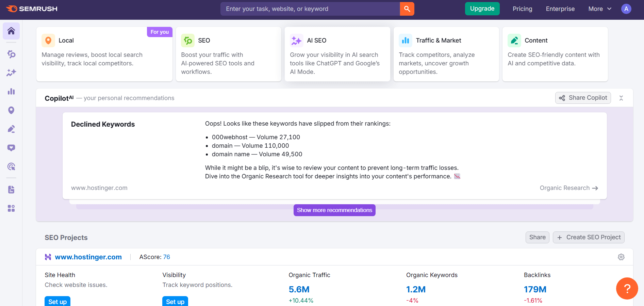Click the -4% organic keywords change
Image resolution: width=644 pixels, height=306 pixels.
tap(412, 301)
